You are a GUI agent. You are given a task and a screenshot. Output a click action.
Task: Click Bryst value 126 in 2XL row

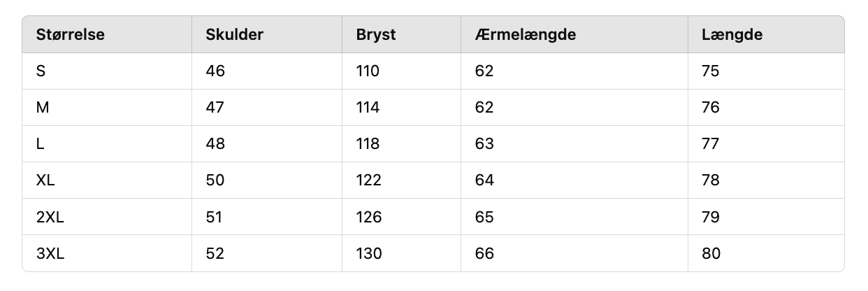368,217
